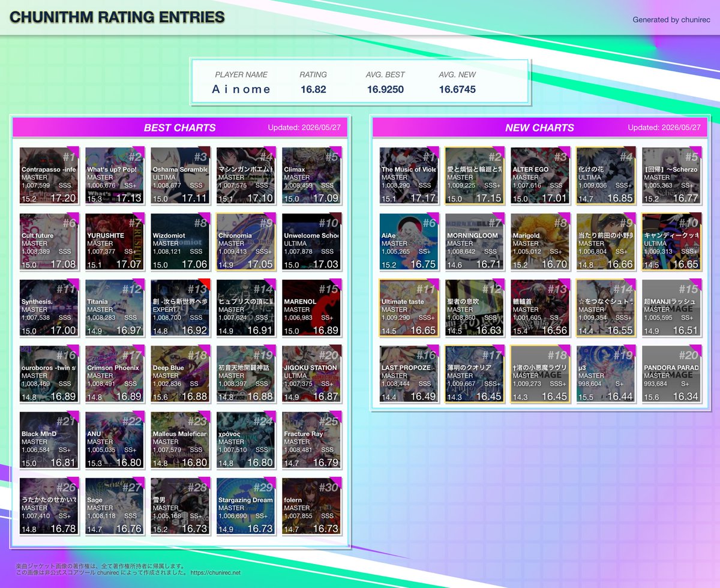The height and width of the screenshot is (588, 720).
Task: Select the 当たり前田の chart card #9
Action: (606, 242)
